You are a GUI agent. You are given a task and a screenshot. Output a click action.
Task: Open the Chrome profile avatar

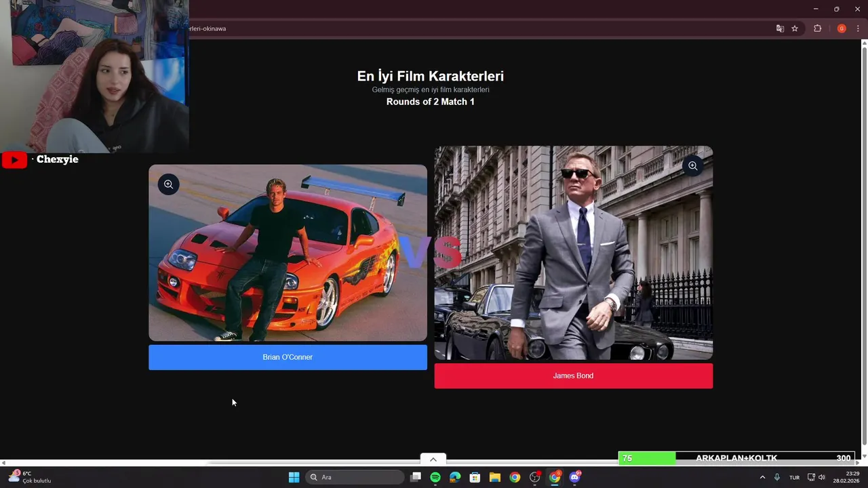(x=842, y=28)
